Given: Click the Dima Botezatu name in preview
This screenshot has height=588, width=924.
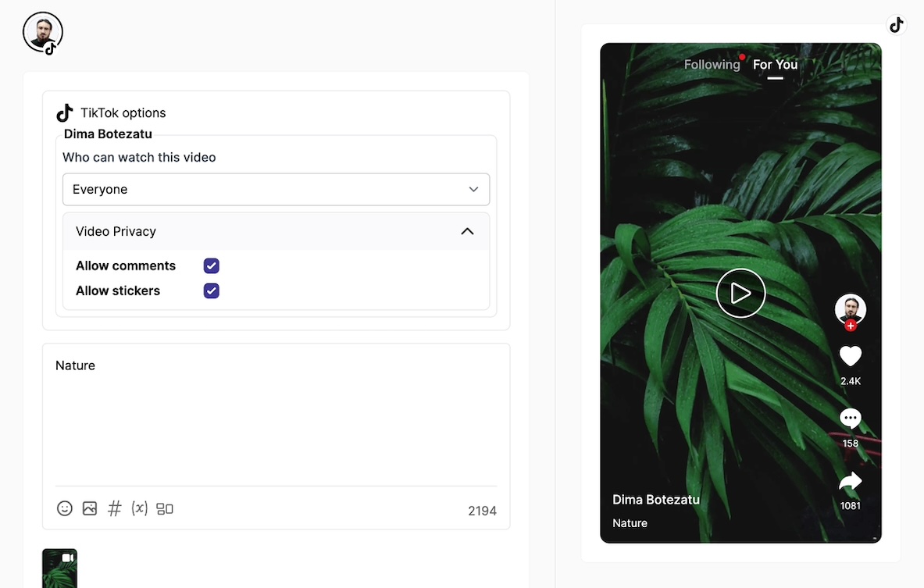Looking at the screenshot, I should pyautogui.click(x=656, y=500).
